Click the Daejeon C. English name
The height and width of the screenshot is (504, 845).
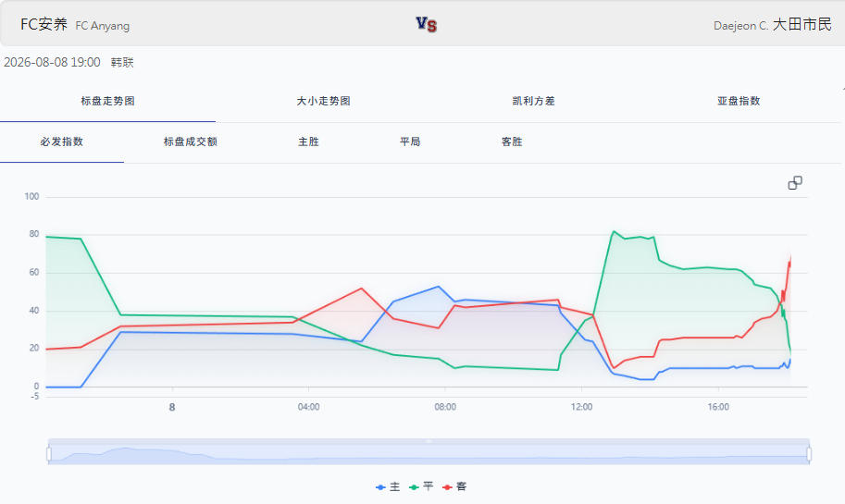(740, 26)
